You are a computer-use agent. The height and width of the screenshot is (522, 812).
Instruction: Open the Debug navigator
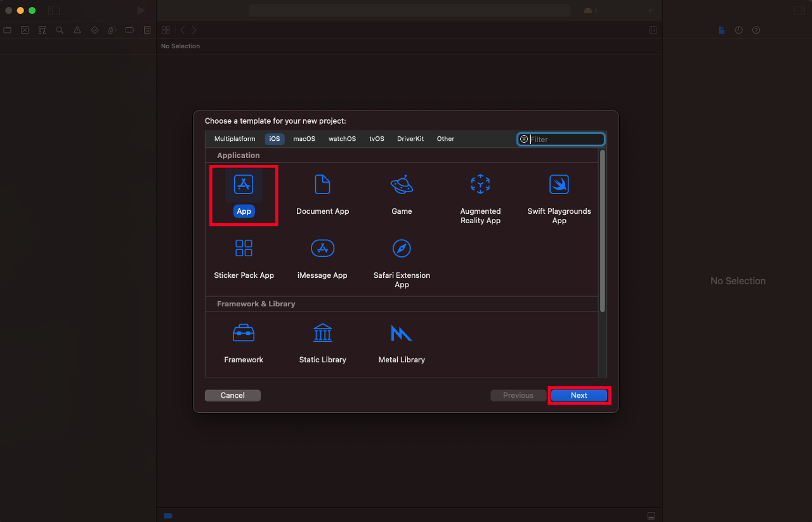[112, 30]
